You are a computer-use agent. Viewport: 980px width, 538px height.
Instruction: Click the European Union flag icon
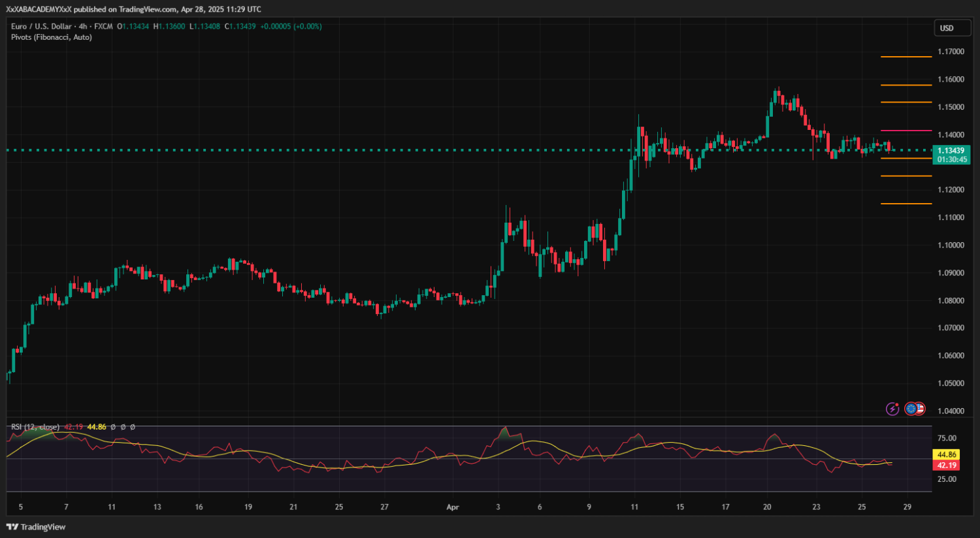point(911,409)
